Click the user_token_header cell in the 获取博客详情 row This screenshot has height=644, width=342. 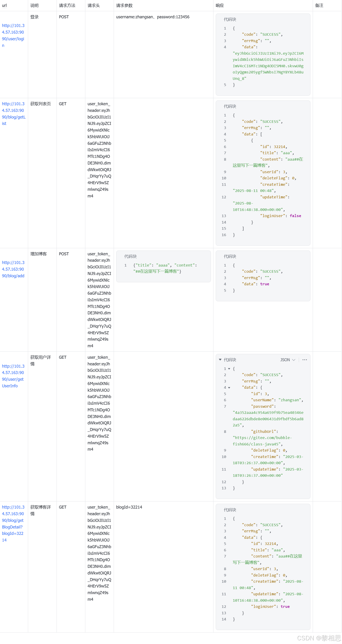(99, 553)
